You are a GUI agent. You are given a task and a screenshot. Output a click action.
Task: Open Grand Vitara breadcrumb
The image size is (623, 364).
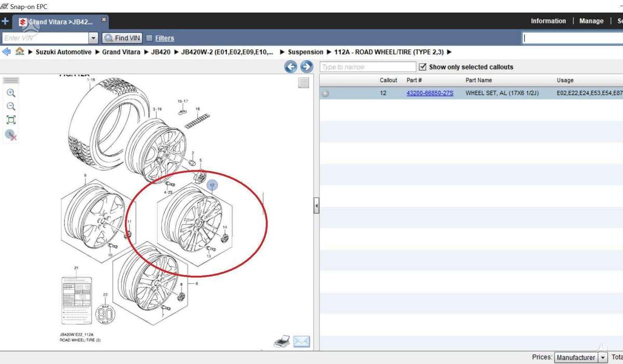(x=121, y=52)
